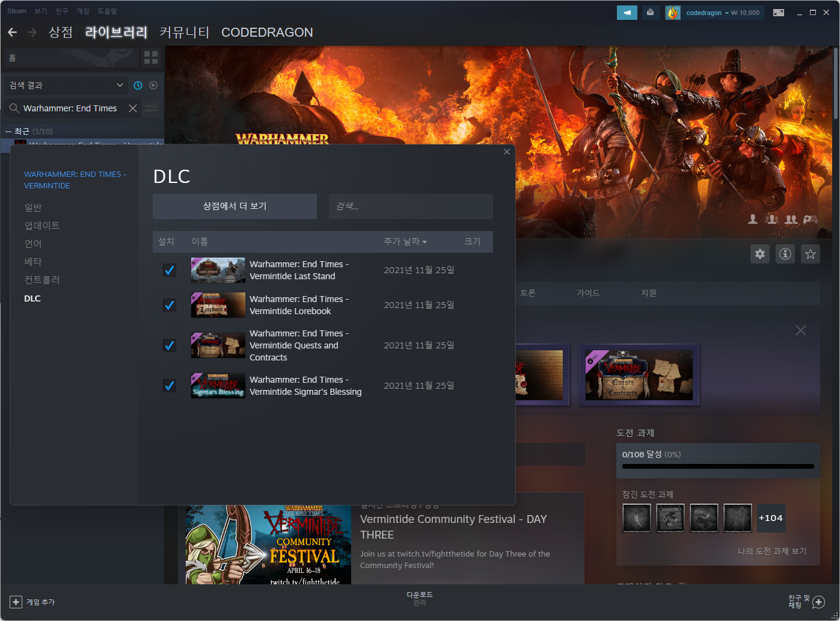Image resolution: width=840 pixels, height=621 pixels.
Task: Click 나의 도전 과제 보기 link
Action: pyautogui.click(x=772, y=551)
